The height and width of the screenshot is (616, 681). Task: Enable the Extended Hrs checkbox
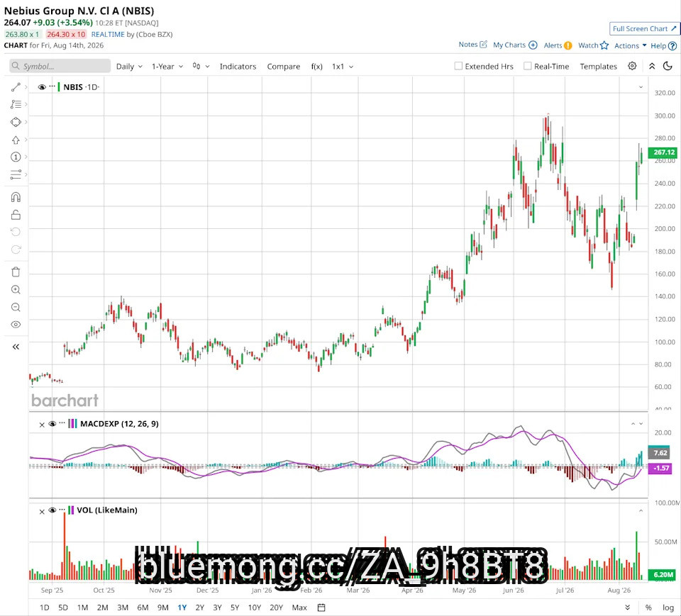pyautogui.click(x=458, y=66)
